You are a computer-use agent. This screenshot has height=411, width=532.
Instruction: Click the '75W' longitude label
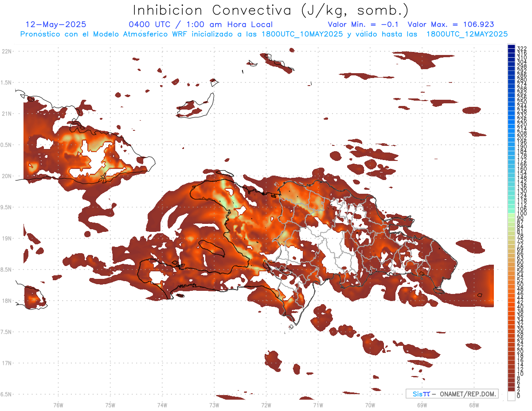110,405
